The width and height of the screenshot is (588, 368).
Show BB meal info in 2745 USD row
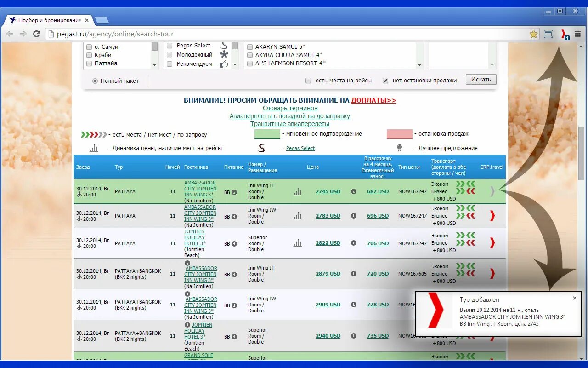[234, 192]
